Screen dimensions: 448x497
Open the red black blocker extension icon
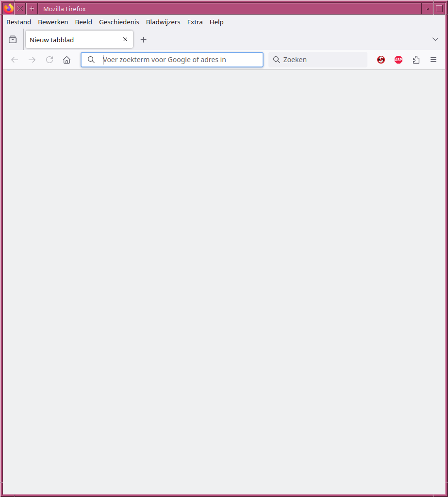381,60
